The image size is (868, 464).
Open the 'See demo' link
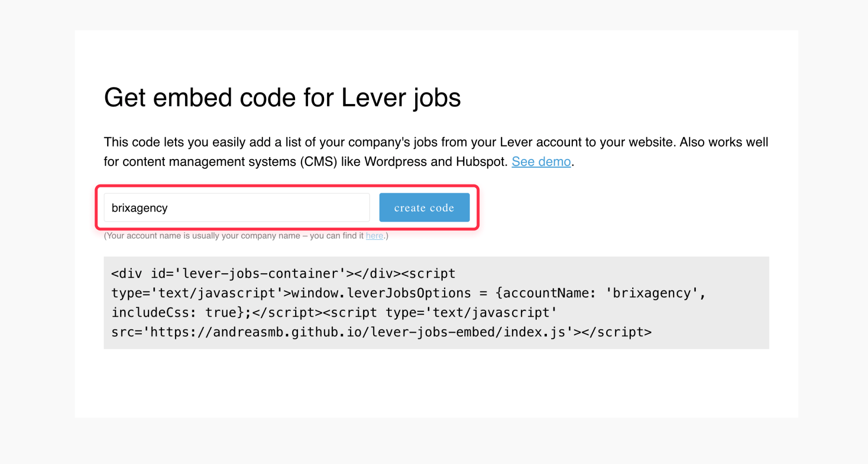tap(541, 161)
